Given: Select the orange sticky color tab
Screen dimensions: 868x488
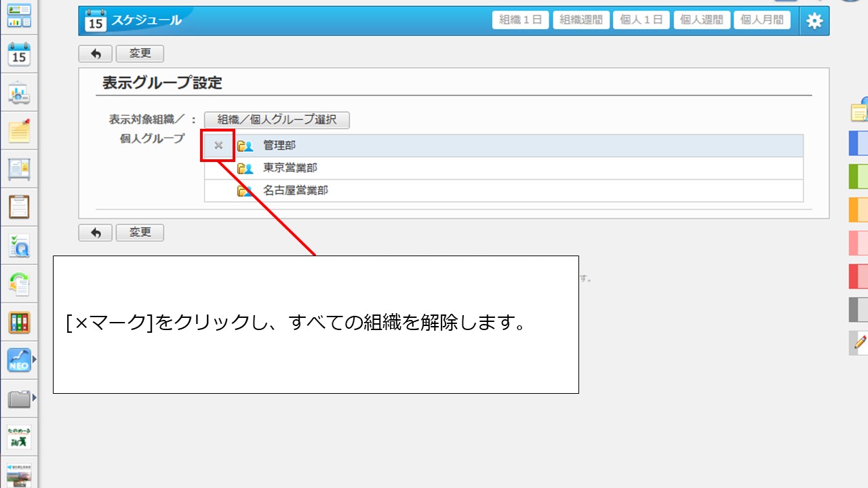Looking at the screenshot, I should [859, 210].
